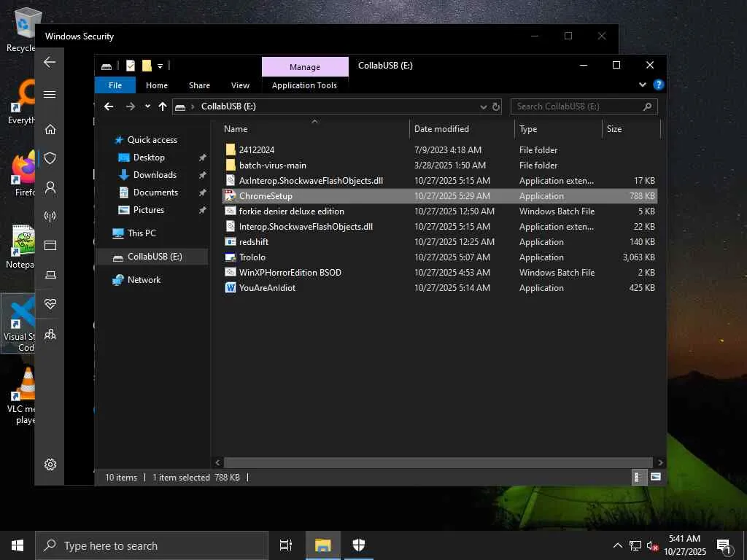Open the Application Tools tab

304,85
